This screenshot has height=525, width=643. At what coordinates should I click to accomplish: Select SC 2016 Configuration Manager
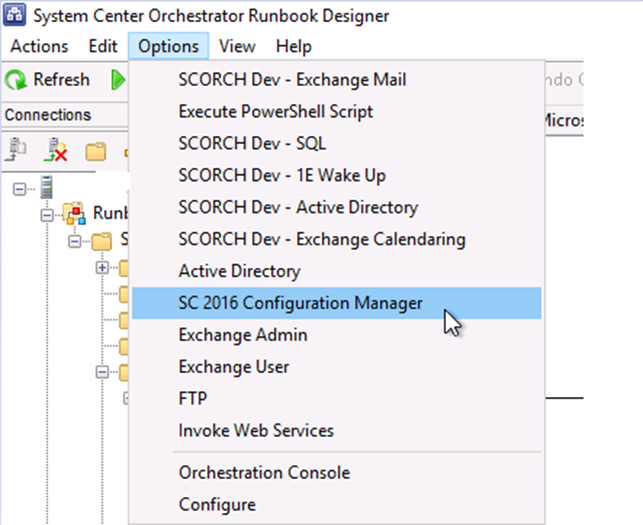click(336, 303)
